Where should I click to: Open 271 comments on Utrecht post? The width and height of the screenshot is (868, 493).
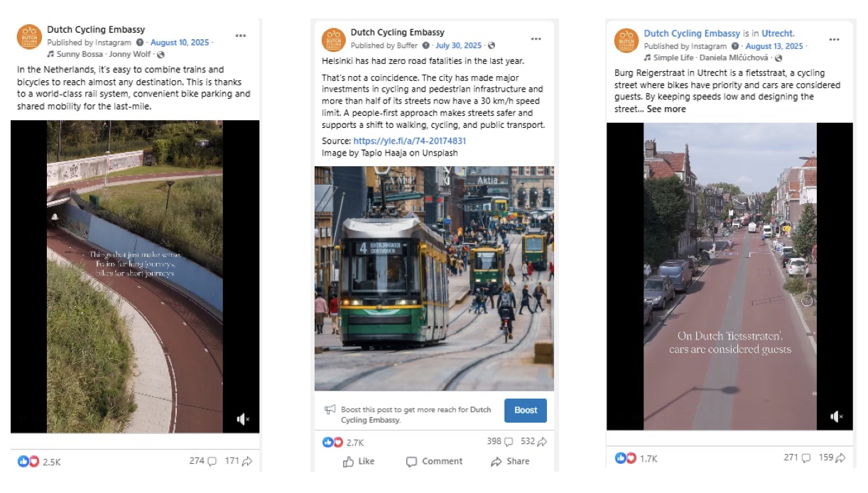pyautogui.click(x=797, y=457)
